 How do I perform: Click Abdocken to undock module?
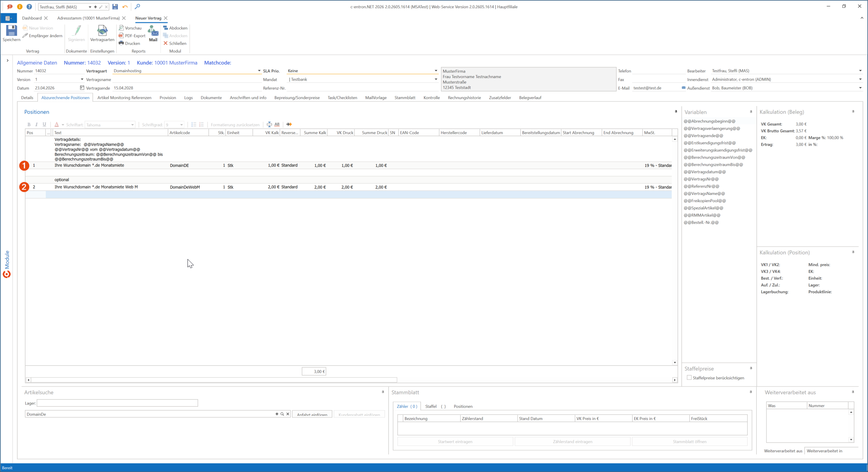pyautogui.click(x=175, y=28)
